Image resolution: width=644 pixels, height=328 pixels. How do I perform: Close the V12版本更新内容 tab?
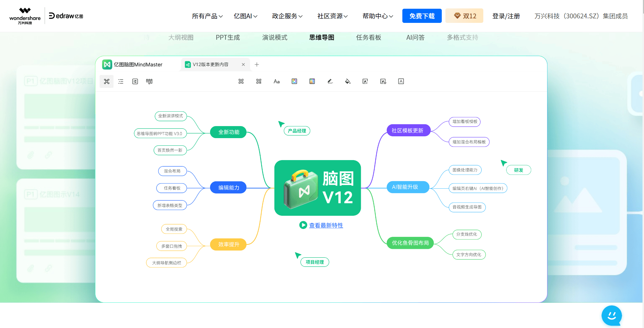[243, 64]
